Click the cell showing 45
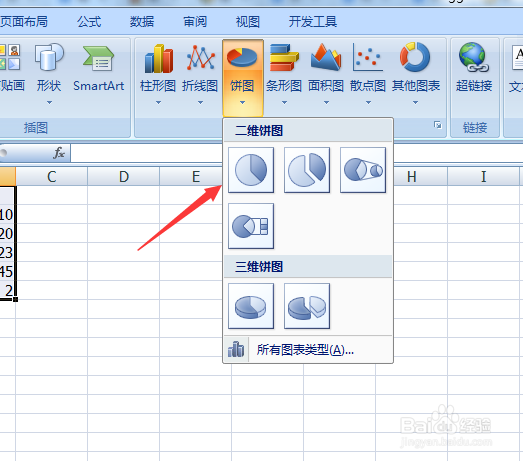This screenshot has height=461, width=523. 7,271
